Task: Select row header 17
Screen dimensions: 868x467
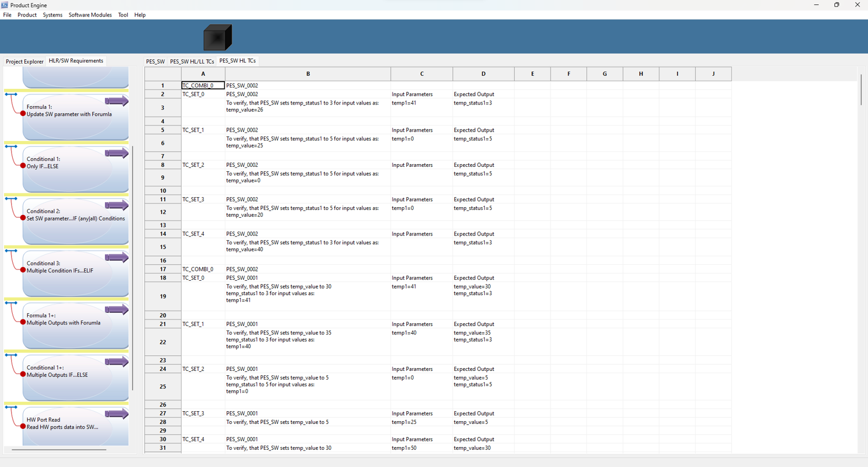Action: (163, 269)
